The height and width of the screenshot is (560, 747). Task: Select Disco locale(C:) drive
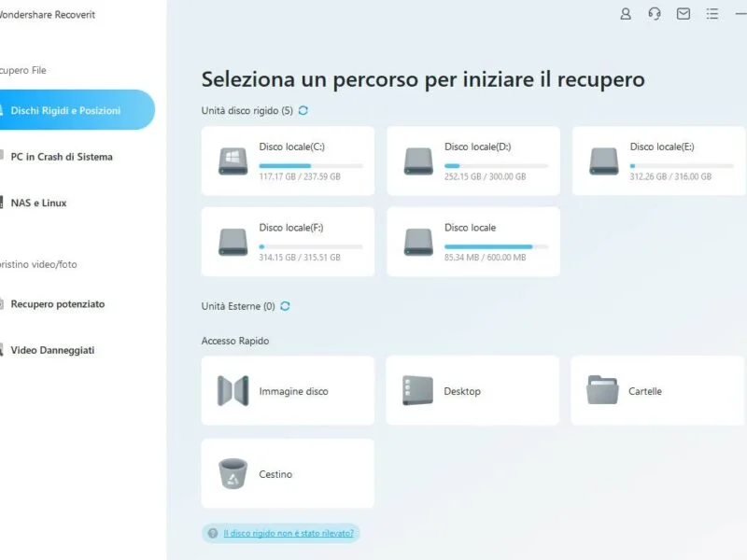click(x=287, y=159)
